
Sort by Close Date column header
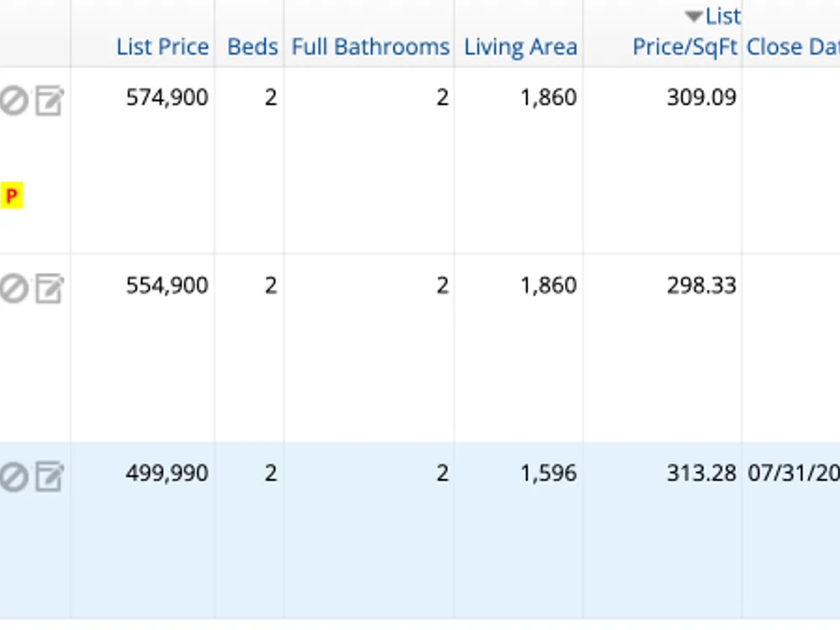tap(792, 47)
